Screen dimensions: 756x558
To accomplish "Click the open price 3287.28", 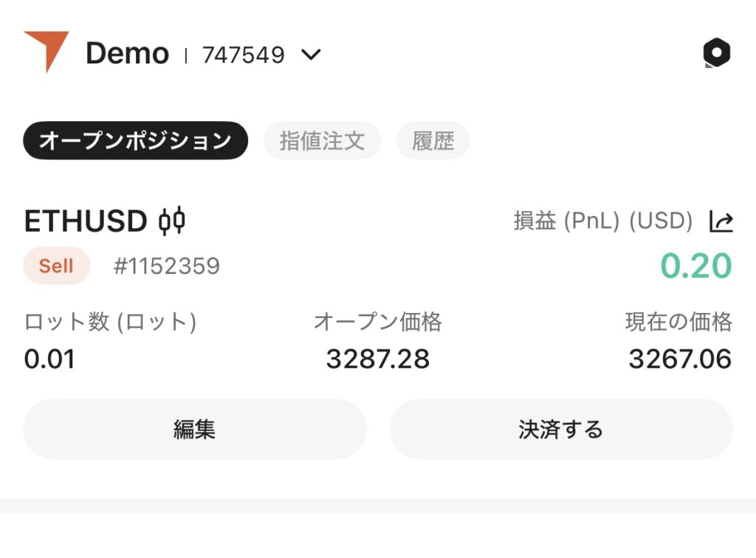I will (x=377, y=359).
